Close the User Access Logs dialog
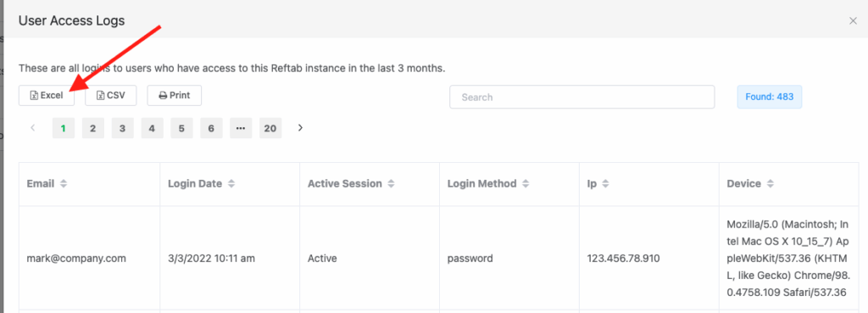Screen dimensions: 868x313 (x=853, y=20)
